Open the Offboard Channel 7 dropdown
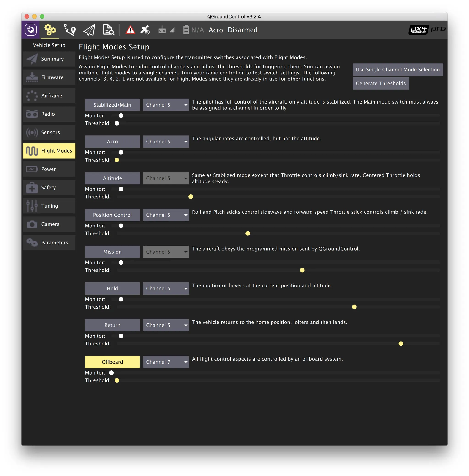The image size is (469, 476). tap(166, 362)
